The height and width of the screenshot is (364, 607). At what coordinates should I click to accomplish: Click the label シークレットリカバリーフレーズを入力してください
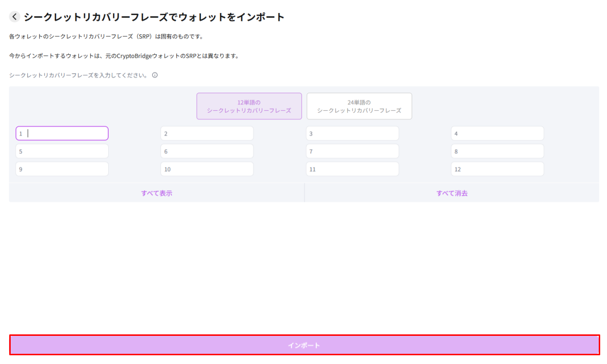click(x=78, y=75)
